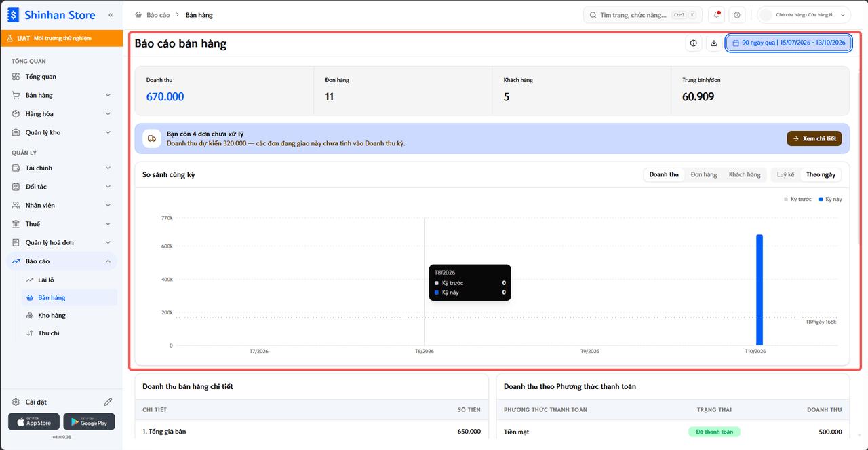Screen dimensions: 868x450
Task: Expand the Thuế sidebar menu
Action: (62, 224)
